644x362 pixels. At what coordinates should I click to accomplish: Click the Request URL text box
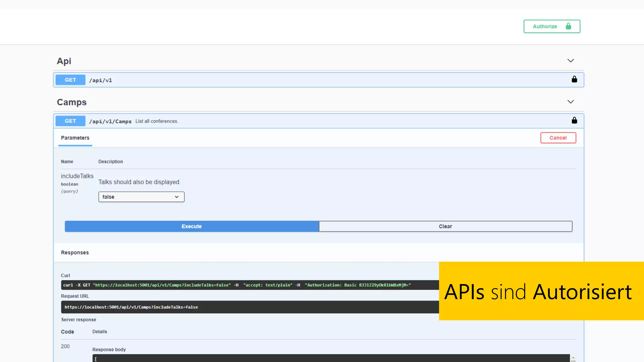pos(250,307)
